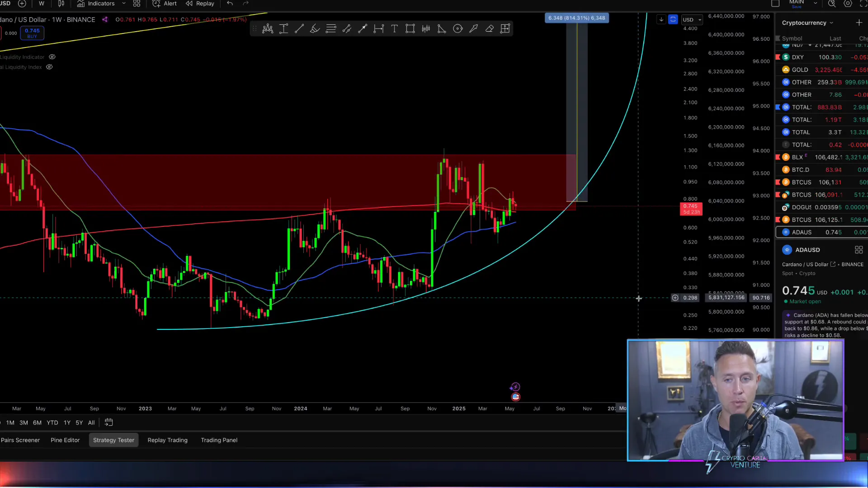Click the US flag economic event marker
Image resolution: width=868 pixels, height=488 pixels.
(x=516, y=397)
